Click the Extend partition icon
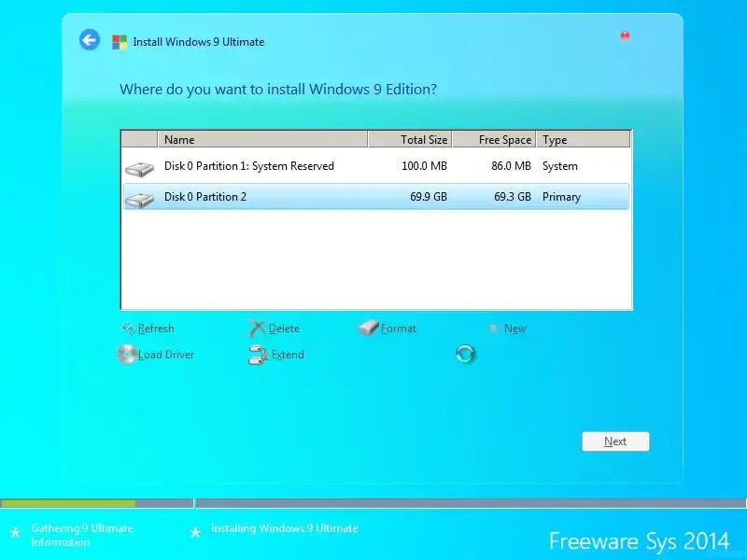 [x=258, y=355]
